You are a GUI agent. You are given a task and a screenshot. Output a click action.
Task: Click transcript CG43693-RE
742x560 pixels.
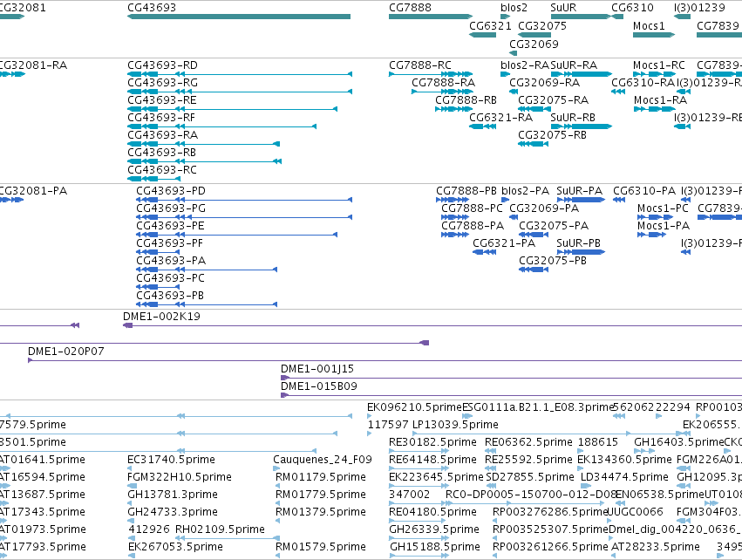[x=162, y=100]
